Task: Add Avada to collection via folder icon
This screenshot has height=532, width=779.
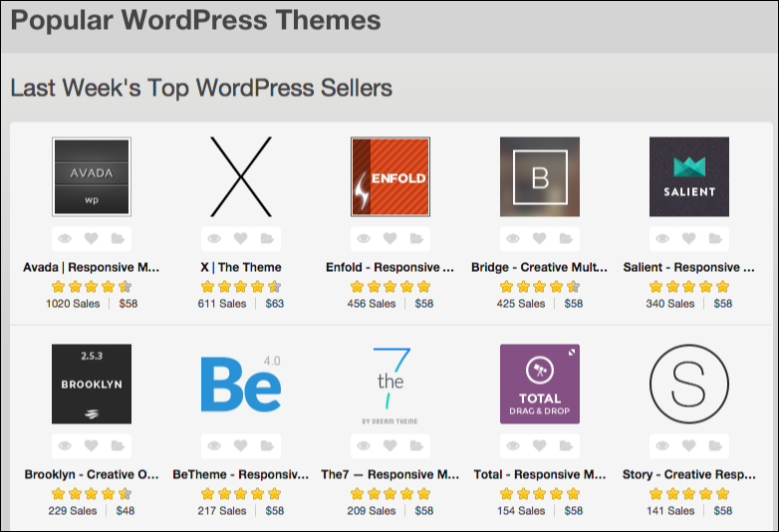Action: pyautogui.click(x=118, y=239)
